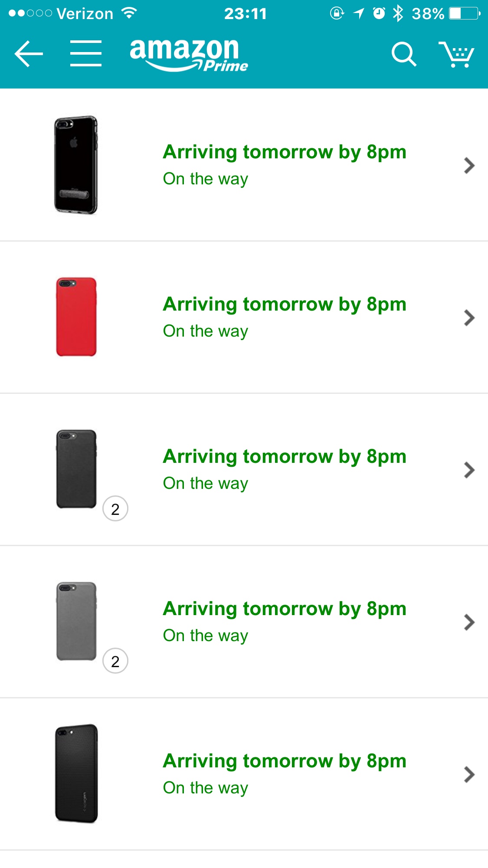488x868 pixels.
Task: Open first 'Arriving tomorrow by 8pm' link
Action: tap(285, 152)
